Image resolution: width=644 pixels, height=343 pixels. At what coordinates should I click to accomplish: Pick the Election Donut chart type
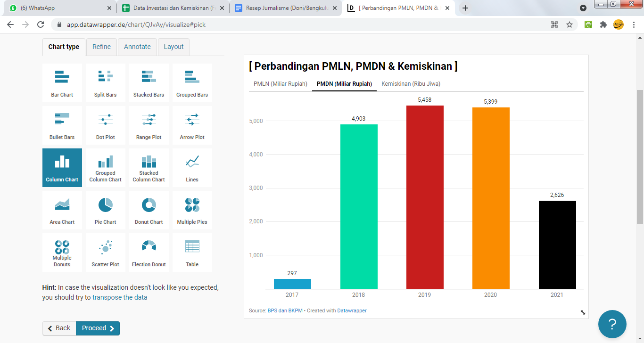[x=149, y=253]
